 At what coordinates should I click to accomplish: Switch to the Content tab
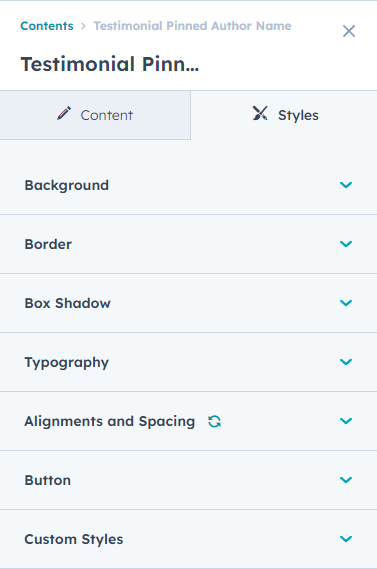click(95, 115)
